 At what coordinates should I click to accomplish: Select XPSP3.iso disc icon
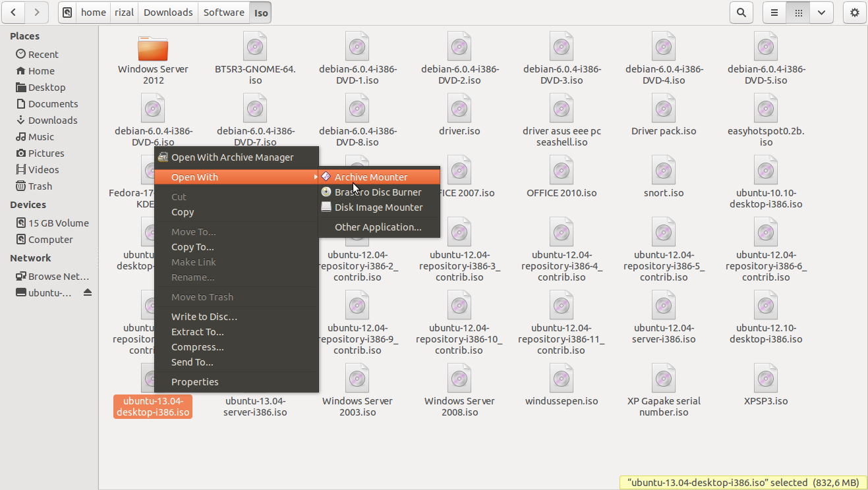pos(766,378)
